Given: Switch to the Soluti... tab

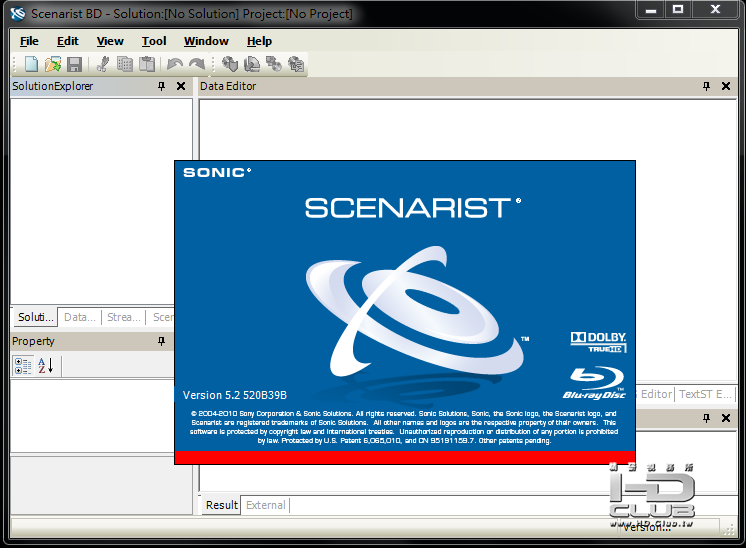Looking at the screenshot, I should click(x=35, y=317).
